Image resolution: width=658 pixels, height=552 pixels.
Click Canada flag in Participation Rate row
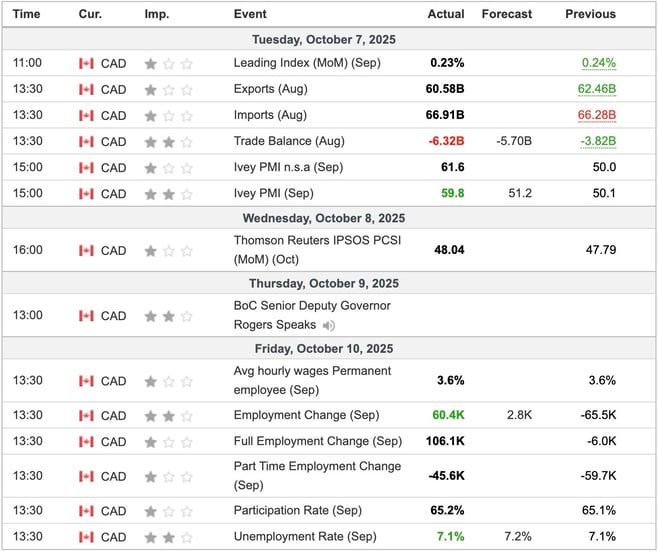pyautogui.click(x=86, y=511)
